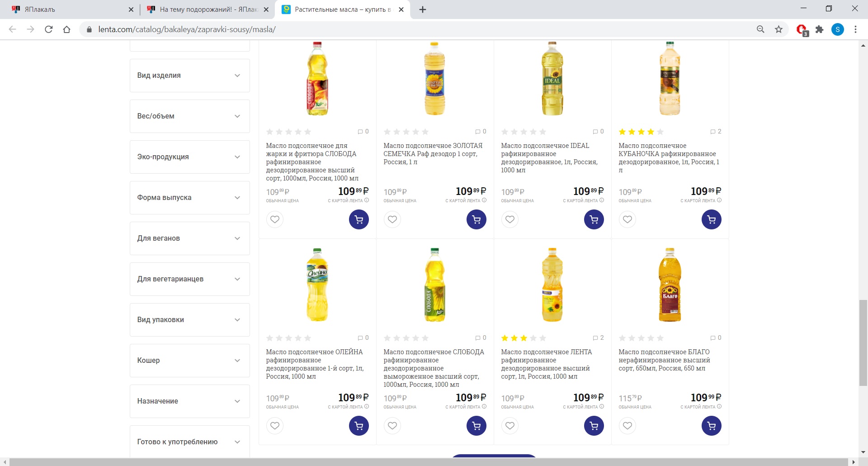
Task: View the IDEAL oil bottle image
Action: pos(552,78)
